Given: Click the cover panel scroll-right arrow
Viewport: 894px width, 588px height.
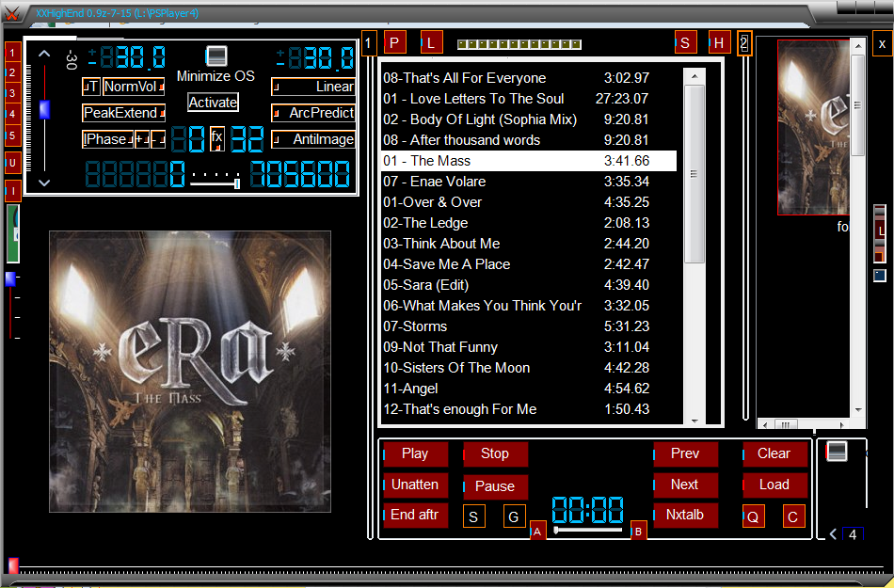Looking at the screenshot, I should pyautogui.click(x=841, y=424).
